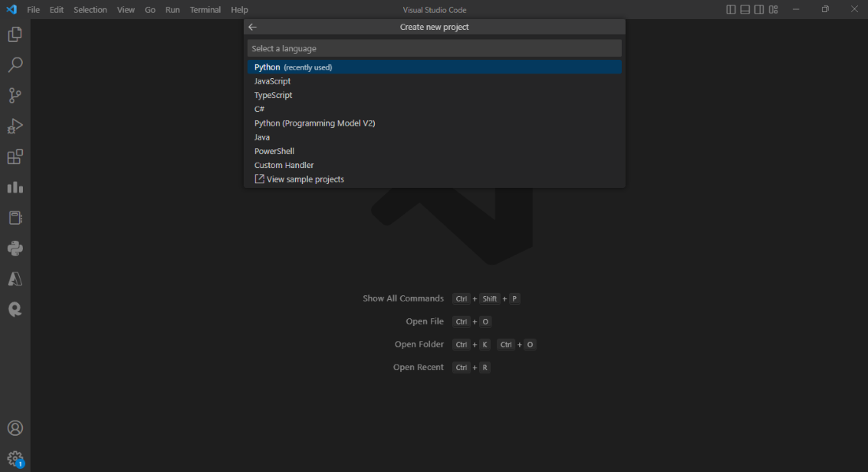Go back using the arrow in Create new project
Viewport: 868px width, 472px height.
253,27
